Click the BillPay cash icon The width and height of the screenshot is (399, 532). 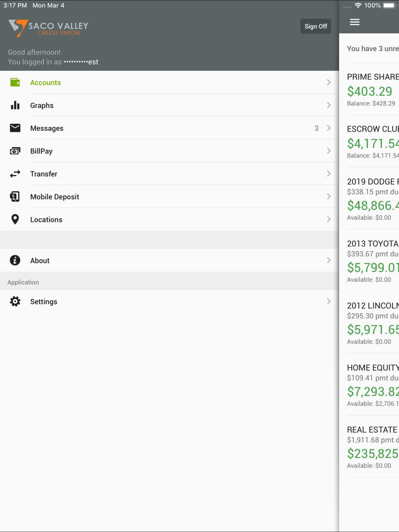click(15, 151)
